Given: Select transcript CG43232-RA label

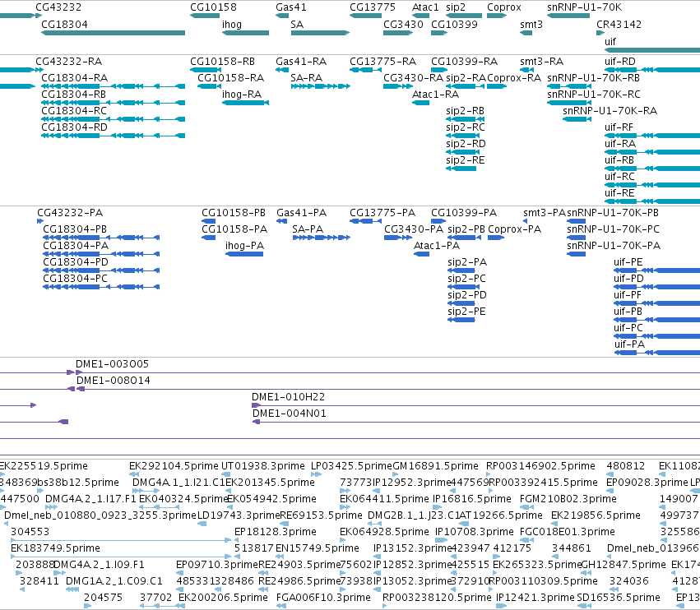Looking at the screenshot, I should pos(69,61).
